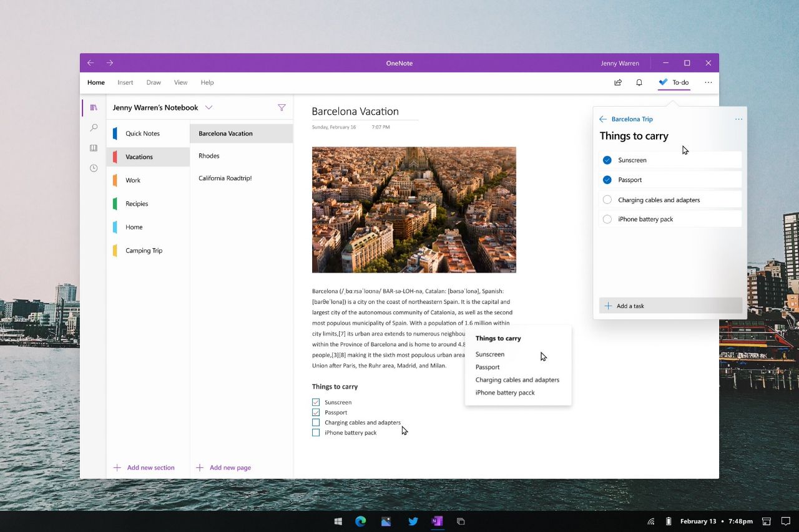Open the Rhodes page

pos(242,156)
